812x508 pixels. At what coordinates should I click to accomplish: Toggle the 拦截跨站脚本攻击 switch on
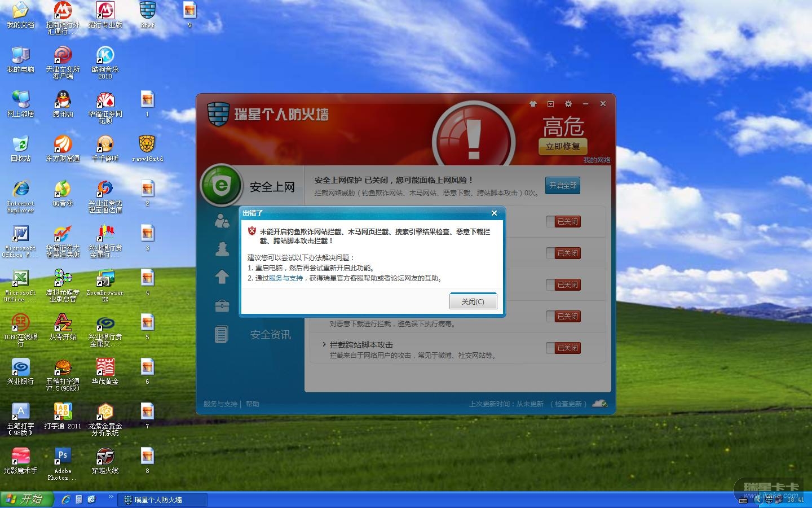tap(563, 348)
